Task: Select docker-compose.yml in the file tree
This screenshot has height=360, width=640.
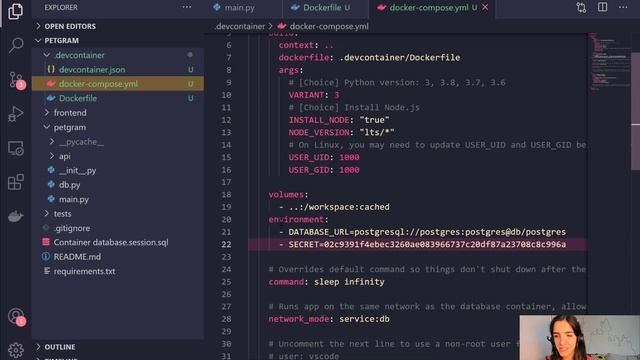Action: 118,84
